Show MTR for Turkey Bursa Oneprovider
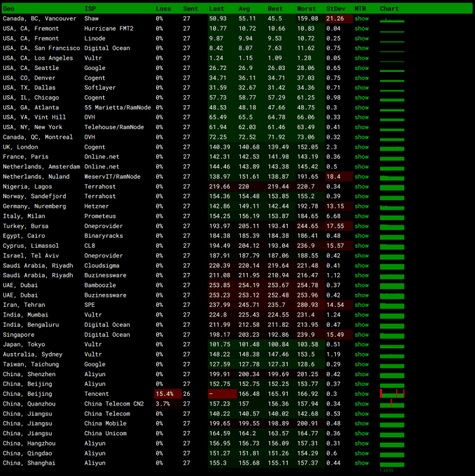475x476 pixels. [x=362, y=226]
